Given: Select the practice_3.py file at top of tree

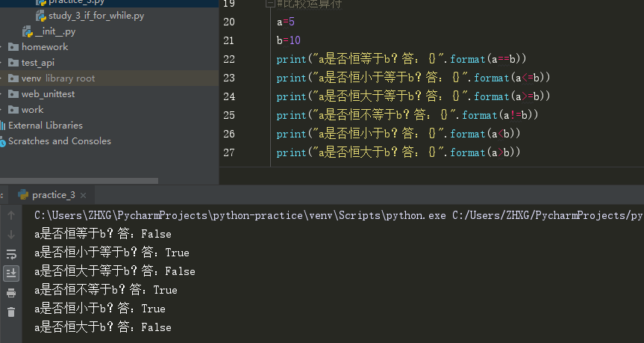Looking at the screenshot, I should pyautogui.click(x=76, y=2).
